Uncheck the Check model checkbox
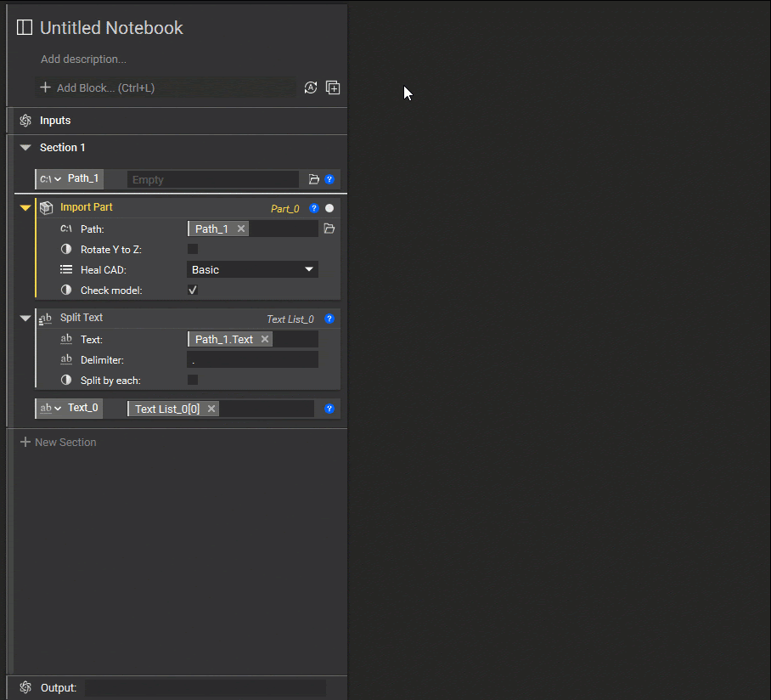The image size is (771, 700). [x=193, y=290]
